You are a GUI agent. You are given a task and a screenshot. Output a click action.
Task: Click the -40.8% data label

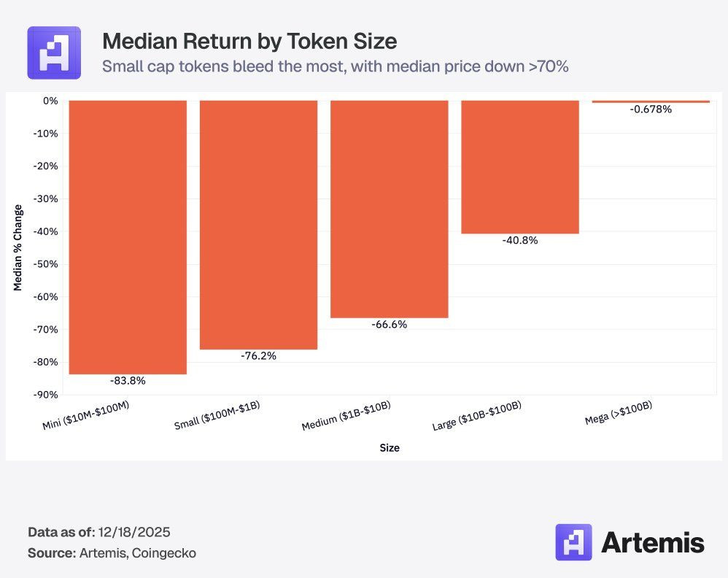tap(520, 240)
